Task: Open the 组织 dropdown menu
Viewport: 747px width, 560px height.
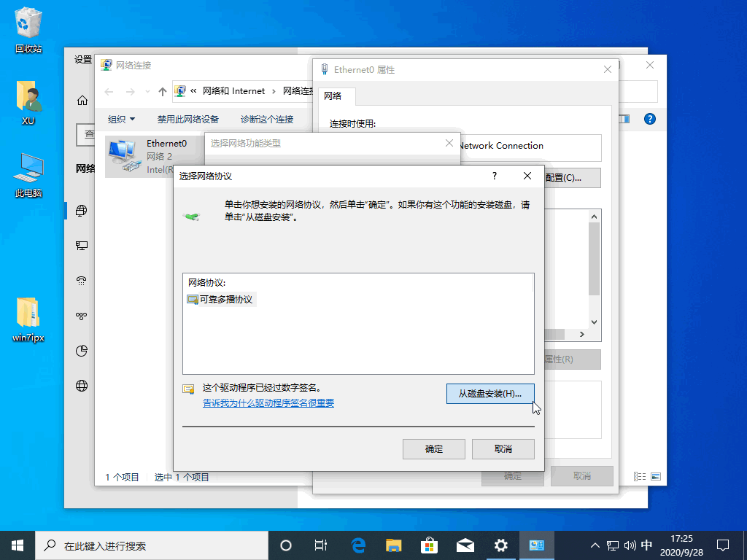Action: (122, 119)
